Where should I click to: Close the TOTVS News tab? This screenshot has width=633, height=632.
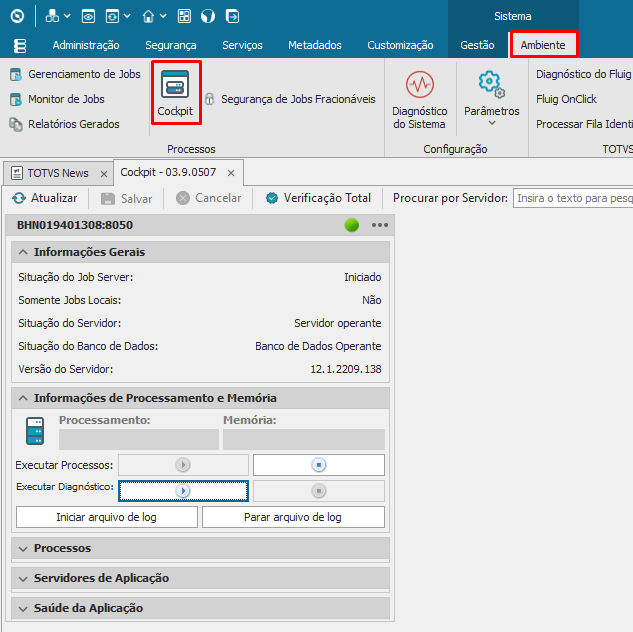point(104,174)
